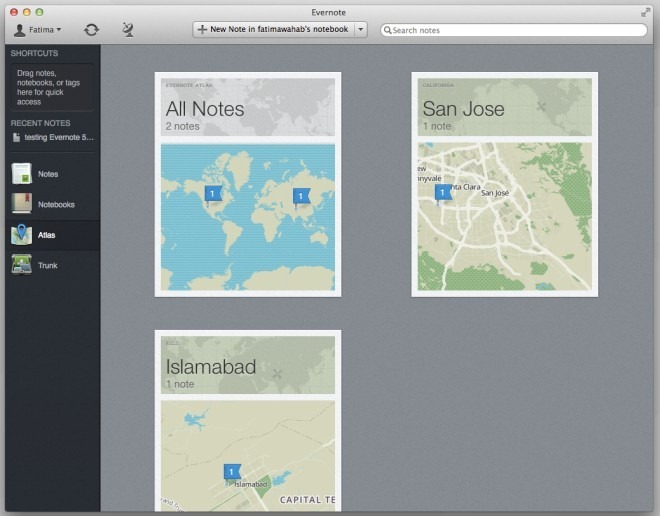660x516 pixels.
Task: Click the '1 note' count on Islamabad card
Action: [180, 384]
